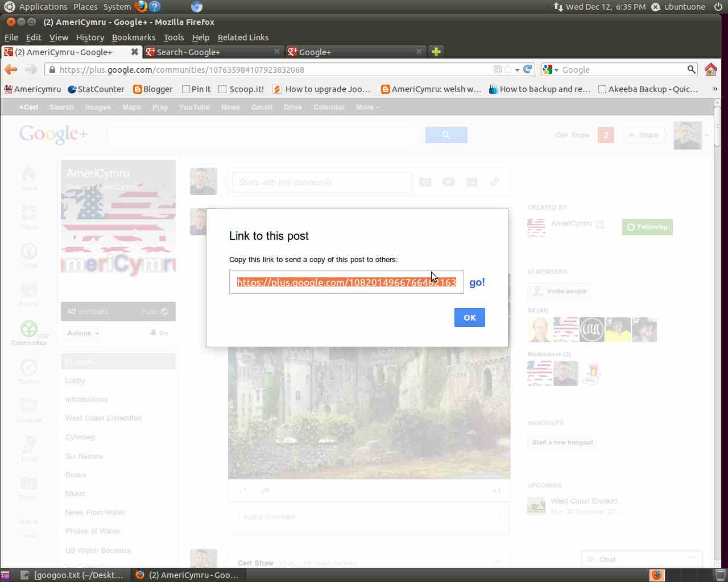
Task: Click the Share button in Google+ header
Action: point(644,135)
